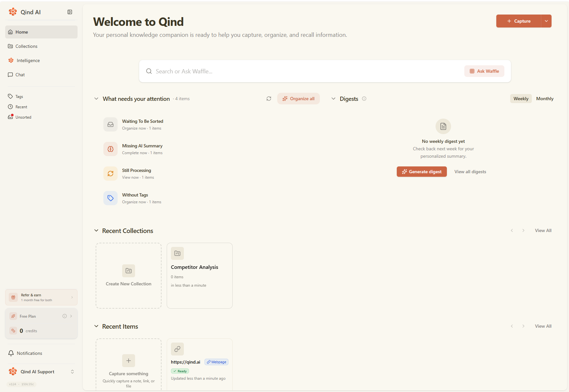569x392 pixels.
Task: Click the Ask Waffle button
Action: click(484, 71)
